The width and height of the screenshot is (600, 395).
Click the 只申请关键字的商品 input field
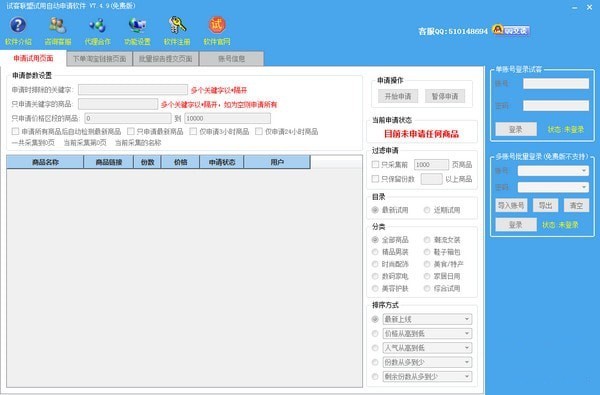tap(118, 104)
